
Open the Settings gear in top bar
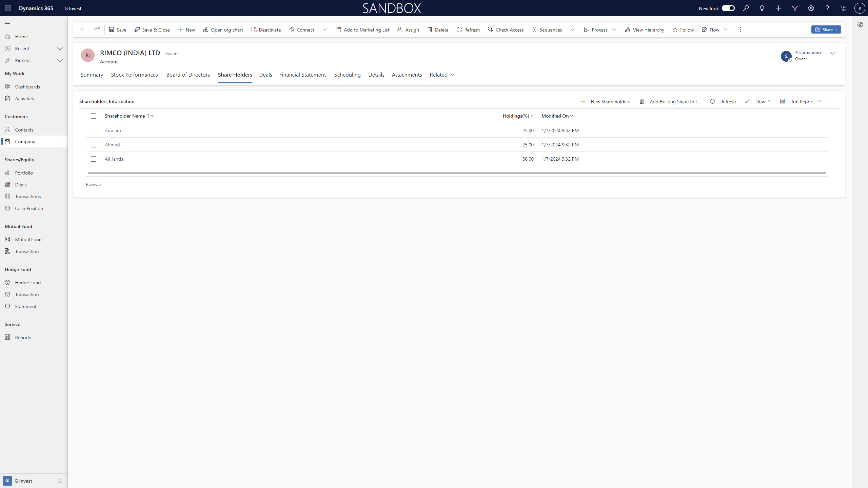click(x=811, y=8)
